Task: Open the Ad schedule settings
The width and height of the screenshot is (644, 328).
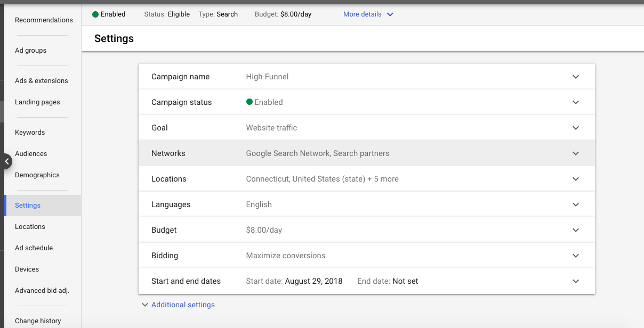Action: (x=34, y=248)
